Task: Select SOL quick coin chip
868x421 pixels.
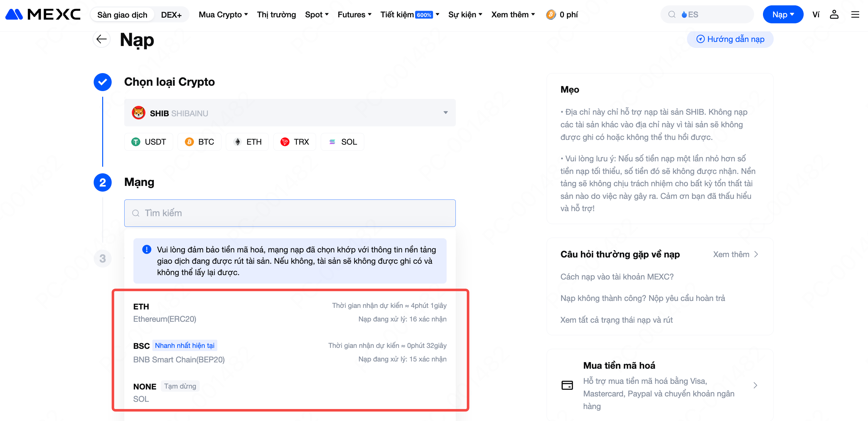Action: [x=343, y=142]
